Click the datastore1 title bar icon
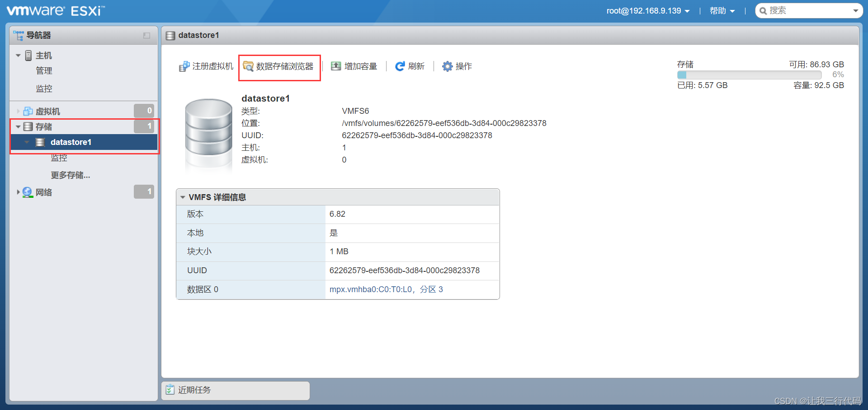The width and height of the screenshot is (868, 410). tap(170, 36)
